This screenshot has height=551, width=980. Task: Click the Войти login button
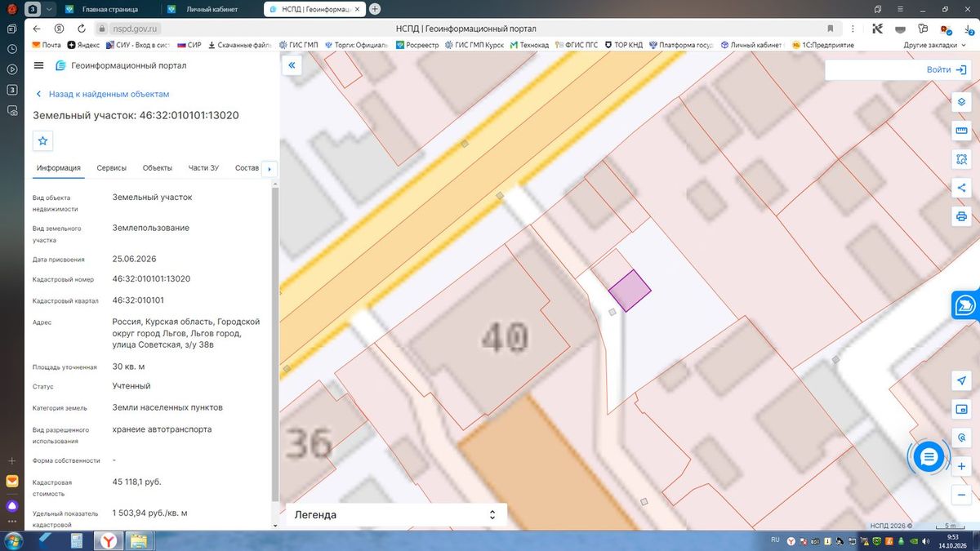click(x=947, y=69)
